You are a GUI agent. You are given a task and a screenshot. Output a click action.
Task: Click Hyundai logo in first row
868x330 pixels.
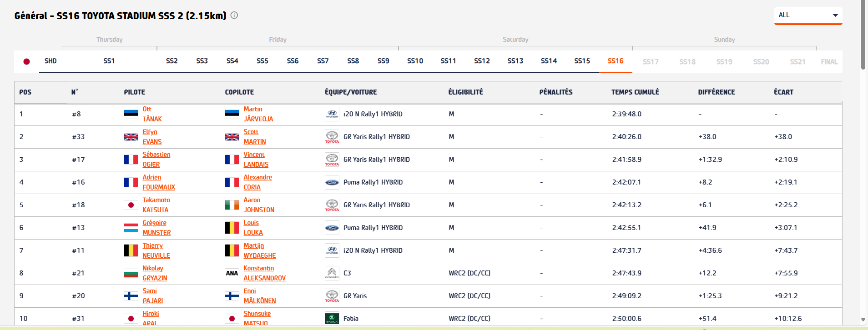[x=332, y=114]
